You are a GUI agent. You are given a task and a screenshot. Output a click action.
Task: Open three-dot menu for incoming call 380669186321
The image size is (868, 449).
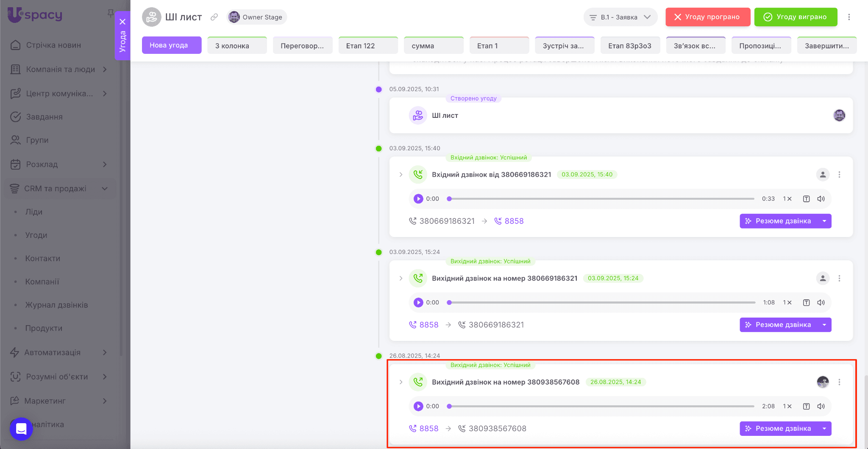839,174
